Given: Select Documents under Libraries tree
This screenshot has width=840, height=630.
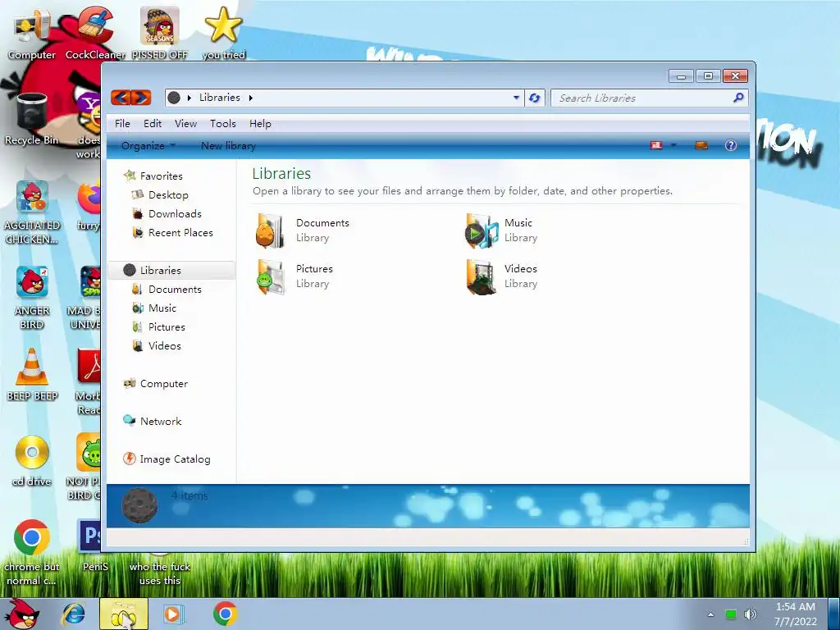Looking at the screenshot, I should tap(175, 290).
